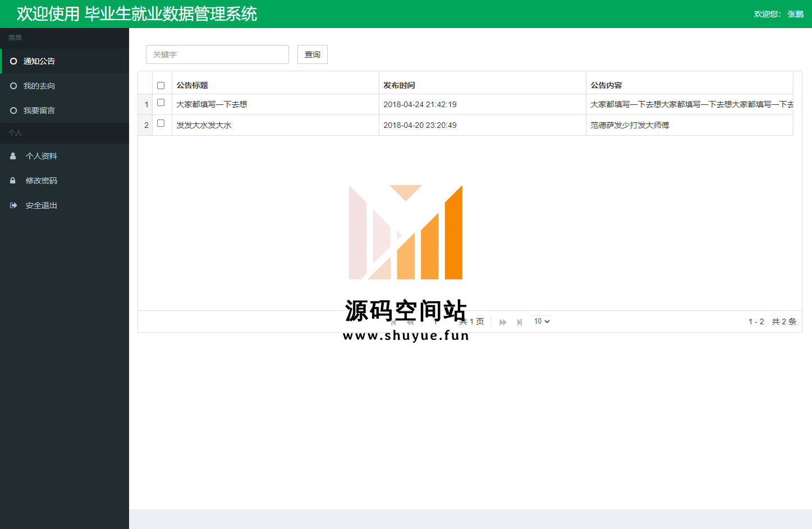The width and height of the screenshot is (812, 529).
Task: Click the circle icon beside 通知公告
Action: [x=13, y=61]
